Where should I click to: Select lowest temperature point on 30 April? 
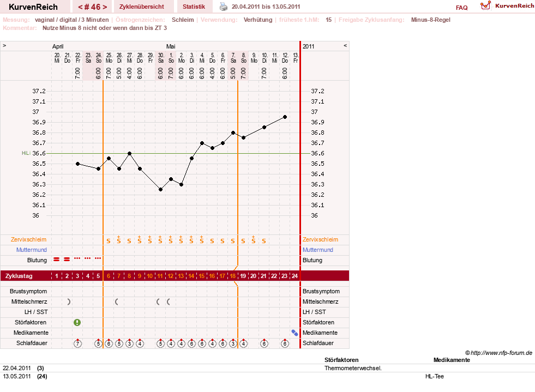coord(161,189)
